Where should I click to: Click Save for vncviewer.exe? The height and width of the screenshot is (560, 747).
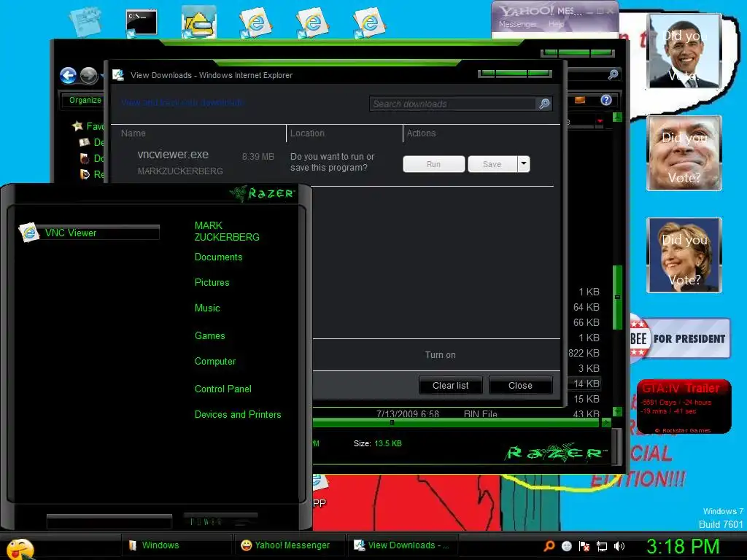tap(492, 164)
